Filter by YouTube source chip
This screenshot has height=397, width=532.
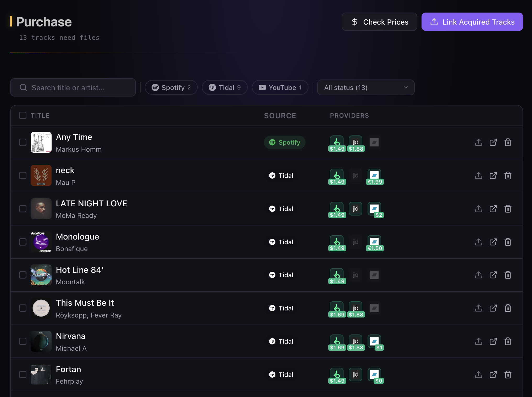point(280,87)
